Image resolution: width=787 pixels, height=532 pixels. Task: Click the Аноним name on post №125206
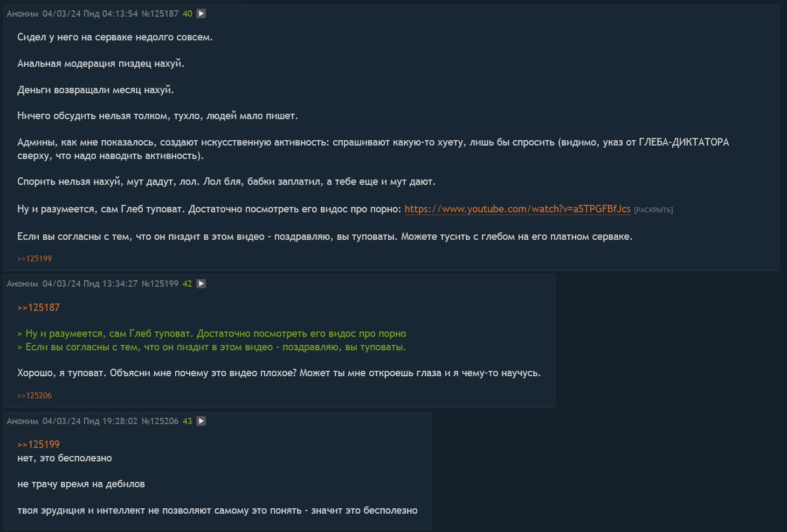[23, 422]
